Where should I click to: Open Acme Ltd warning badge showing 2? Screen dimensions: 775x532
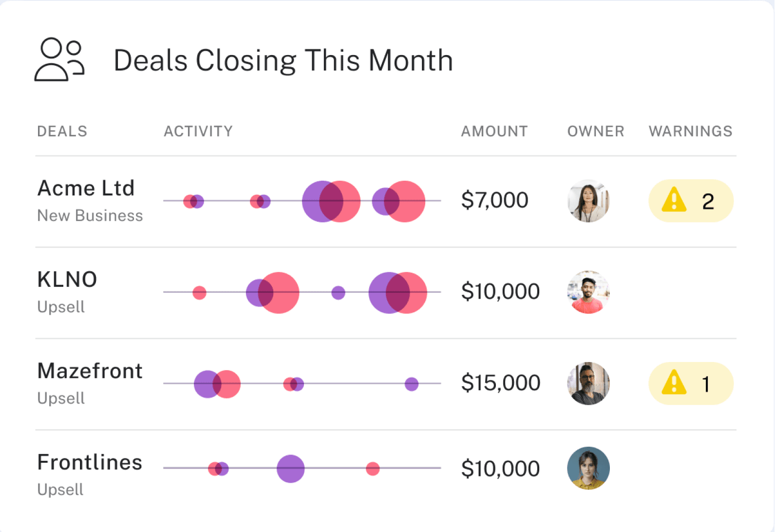(x=691, y=201)
